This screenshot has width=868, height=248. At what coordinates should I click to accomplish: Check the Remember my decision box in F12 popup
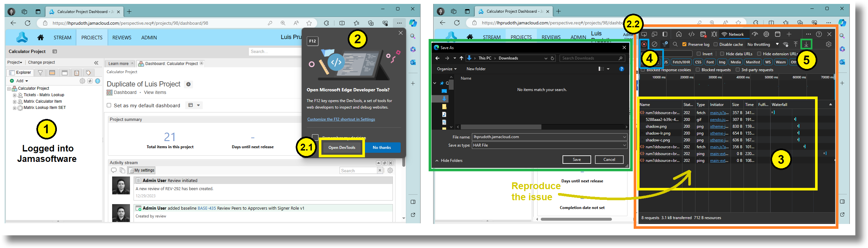pos(315,137)
